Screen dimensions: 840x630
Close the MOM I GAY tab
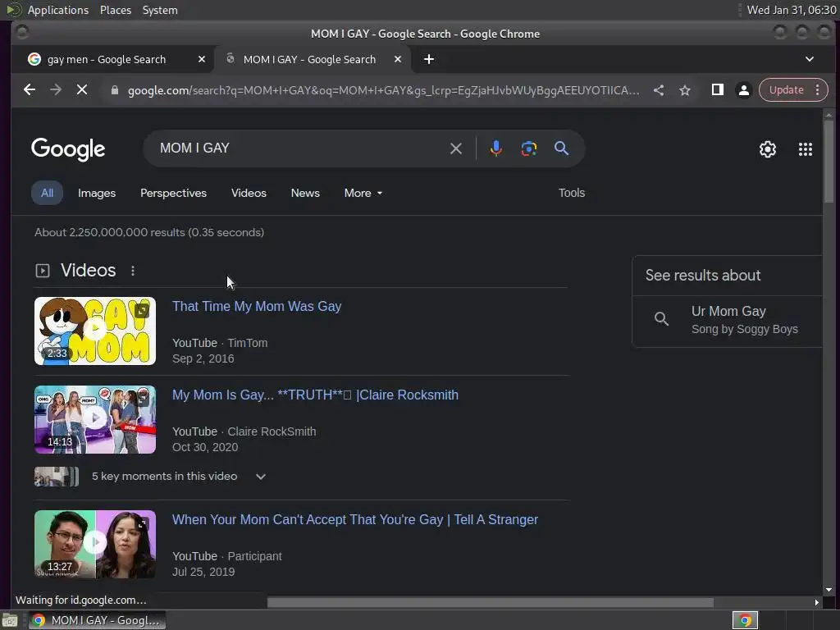click(x=398, y=59)
